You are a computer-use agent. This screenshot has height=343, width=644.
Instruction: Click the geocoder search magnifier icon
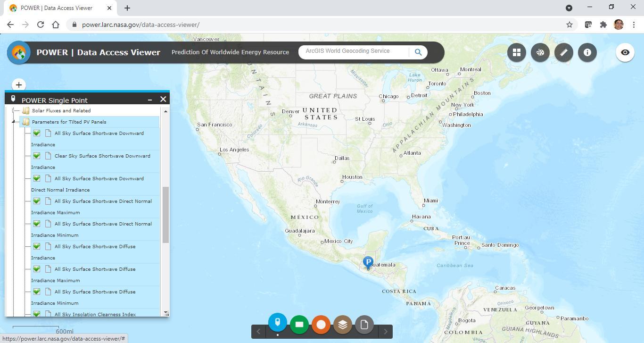coord(418,52)
